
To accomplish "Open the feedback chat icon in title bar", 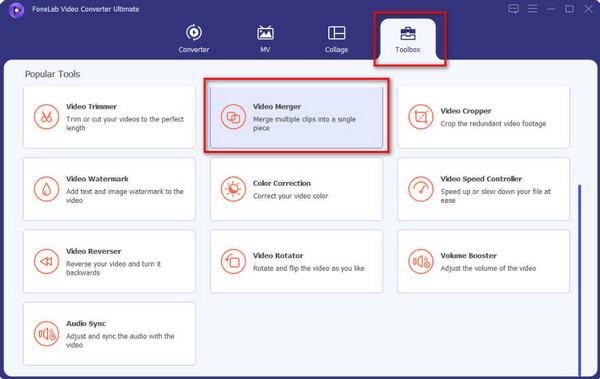I will [514, 8].
